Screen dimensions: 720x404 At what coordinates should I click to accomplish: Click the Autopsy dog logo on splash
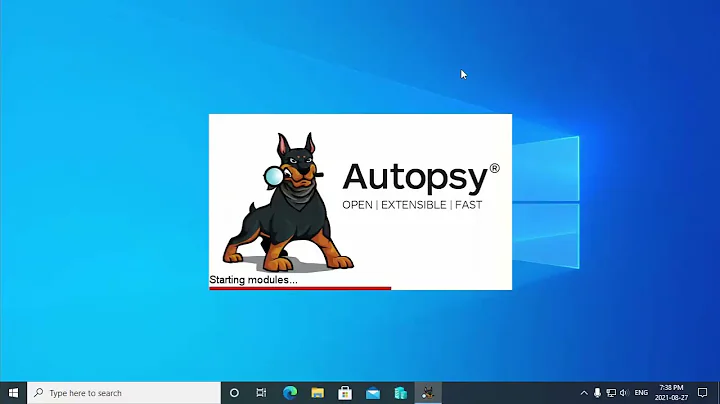288,202
